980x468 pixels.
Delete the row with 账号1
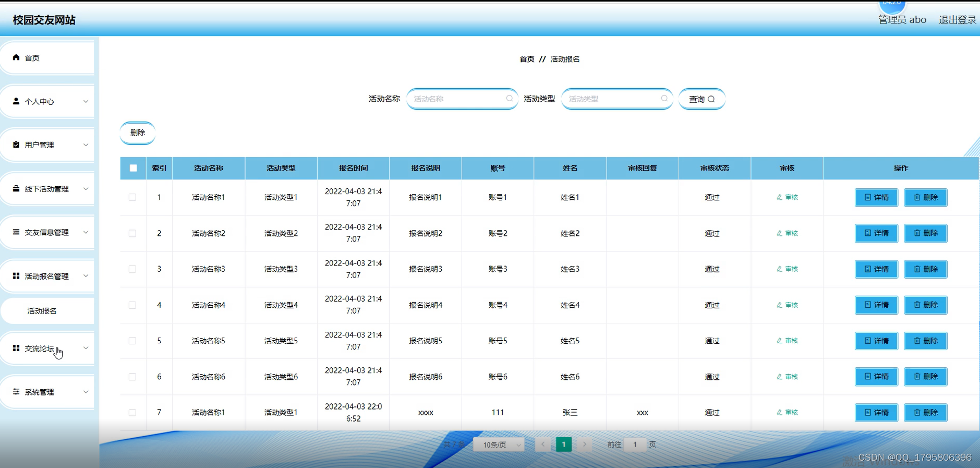coord(925,197)
